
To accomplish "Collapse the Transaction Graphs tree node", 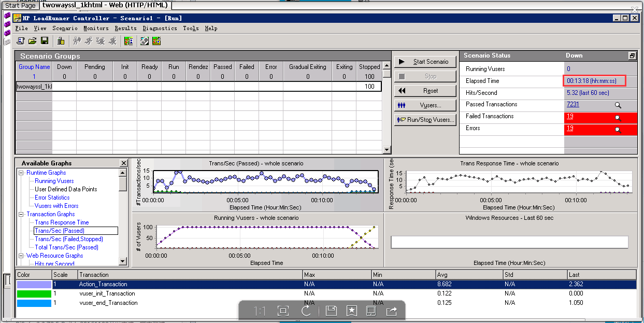I will click(21, 214).
